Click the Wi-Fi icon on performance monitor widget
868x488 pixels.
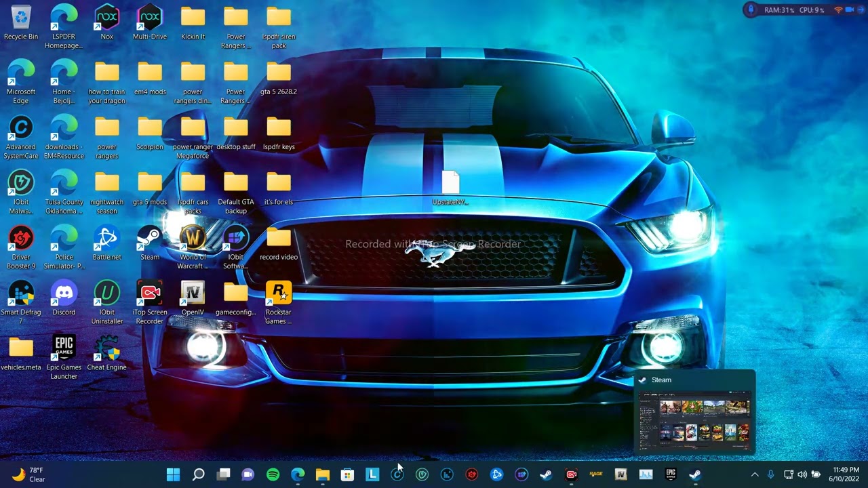pyautogui.click(x=838, y=10)
